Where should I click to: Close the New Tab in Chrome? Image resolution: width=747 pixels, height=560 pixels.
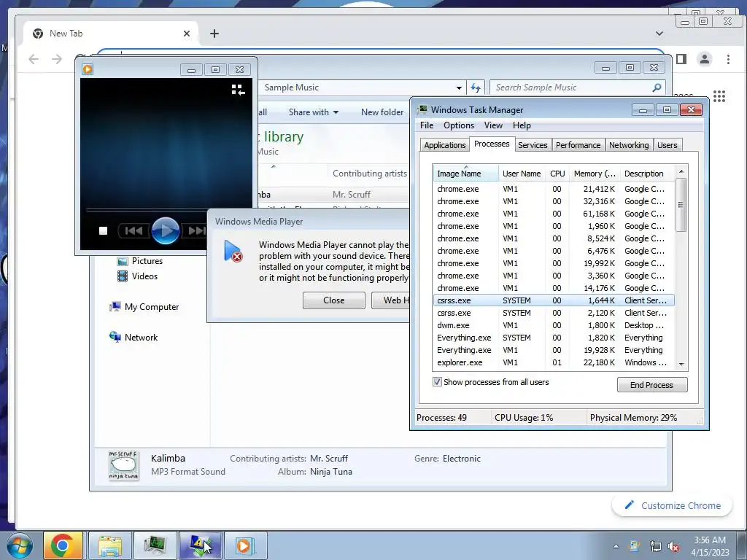(187, 34)
